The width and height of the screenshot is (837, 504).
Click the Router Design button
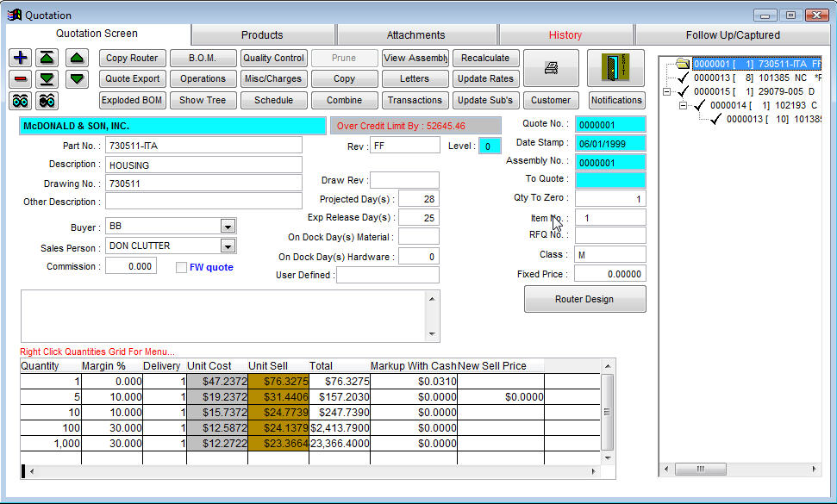[x=584, y=299]
